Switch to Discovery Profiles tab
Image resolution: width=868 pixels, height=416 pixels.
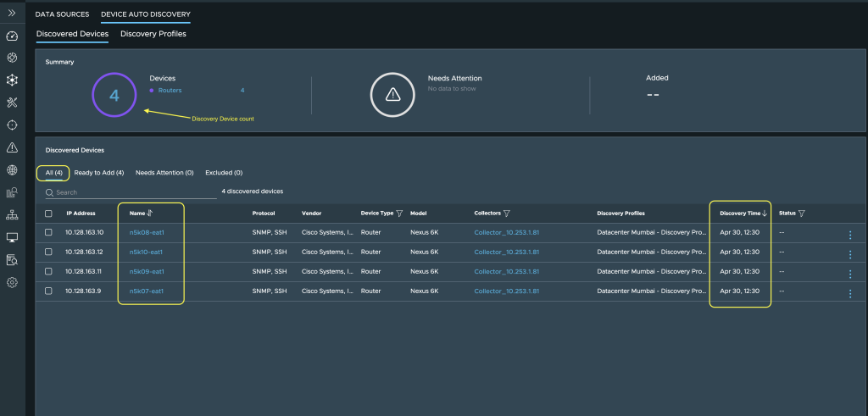(x=153, y=34)
